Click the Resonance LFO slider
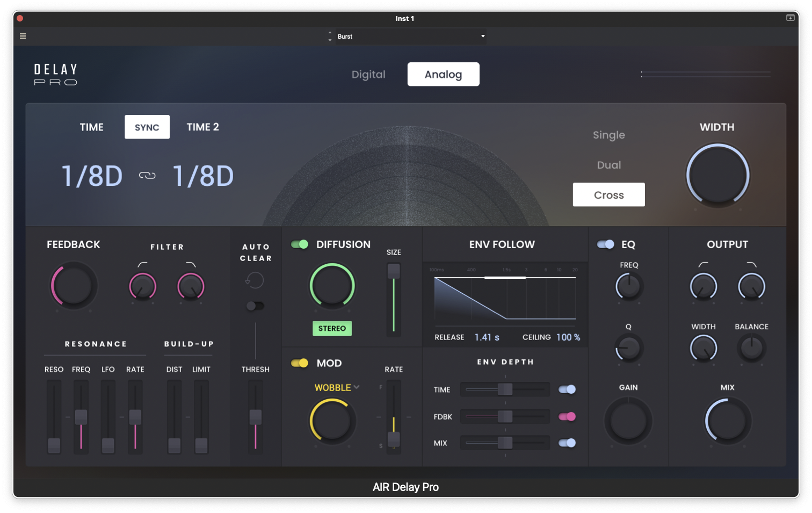812x513 pixels. 108,417
